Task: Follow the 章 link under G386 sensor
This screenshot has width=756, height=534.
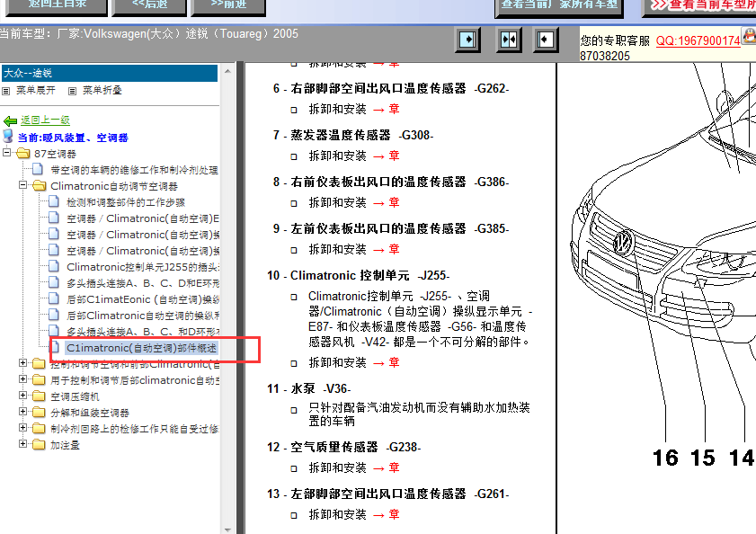Action: (x=394, y=202)
